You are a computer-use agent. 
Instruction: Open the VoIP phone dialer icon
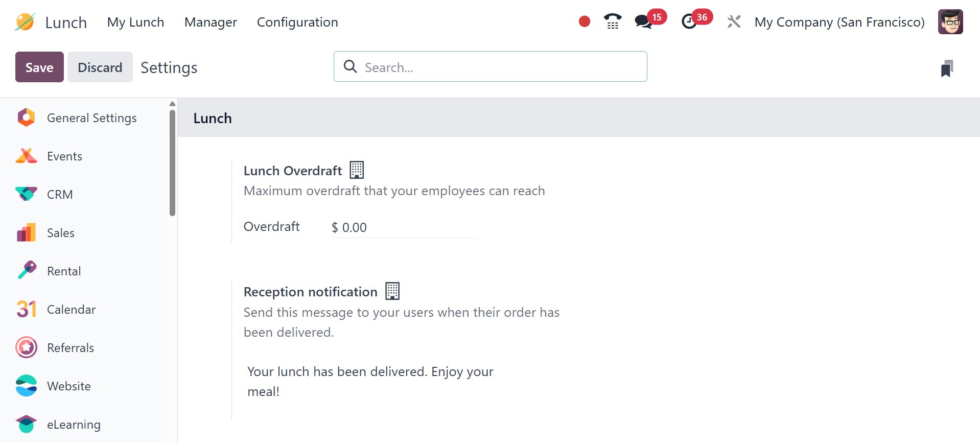[612, 21]
